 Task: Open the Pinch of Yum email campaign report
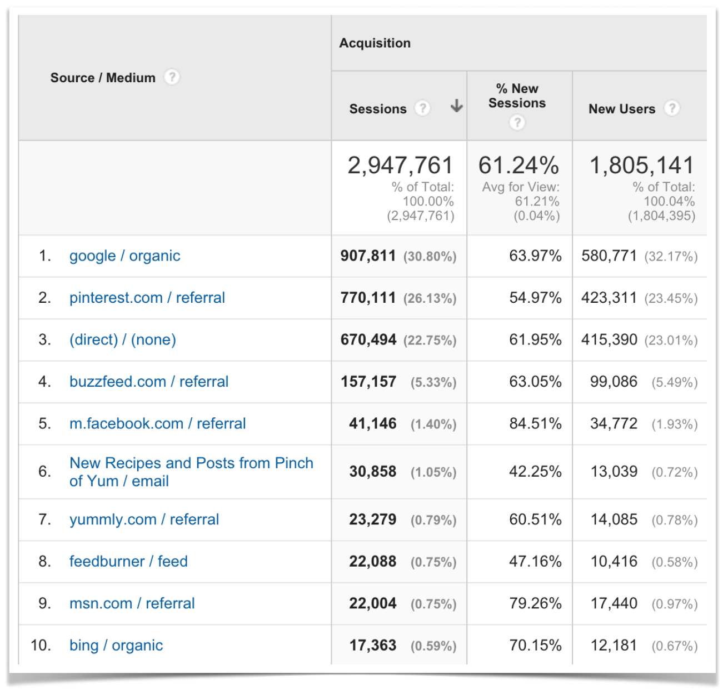(x=191, y=472)
